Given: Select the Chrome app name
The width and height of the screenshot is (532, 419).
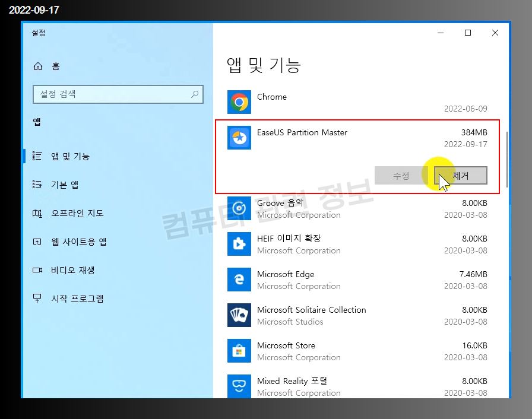Looking at the screenshot, I should pos(272,97).
